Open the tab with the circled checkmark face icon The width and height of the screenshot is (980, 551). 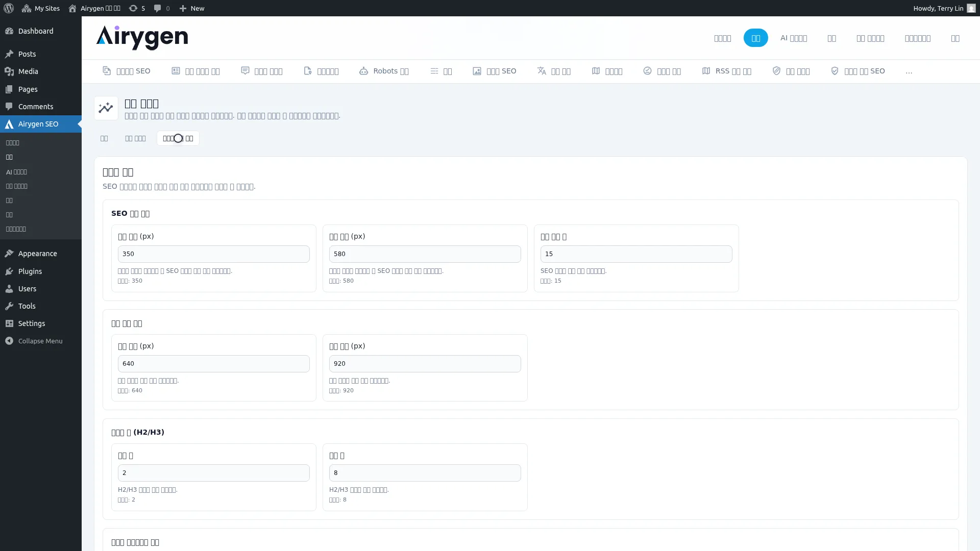click(x=662, y=71)
